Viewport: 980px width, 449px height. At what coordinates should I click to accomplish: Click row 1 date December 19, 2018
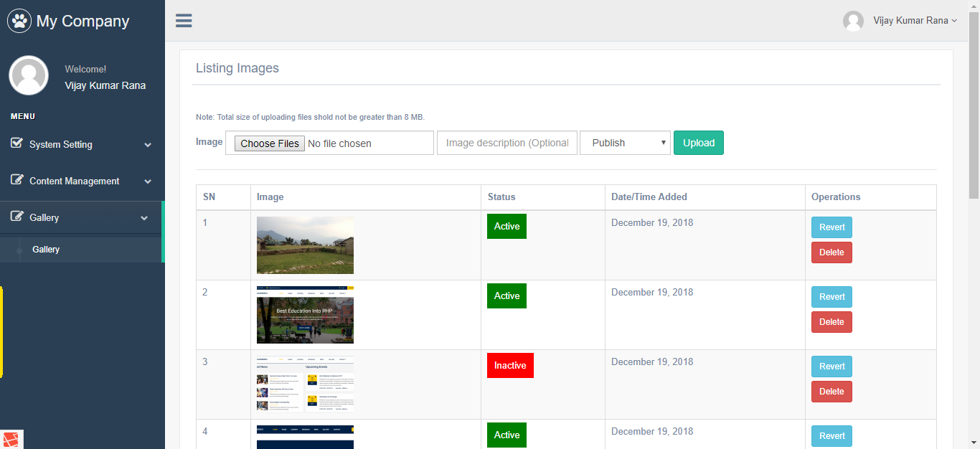click(x=652, y=223)
